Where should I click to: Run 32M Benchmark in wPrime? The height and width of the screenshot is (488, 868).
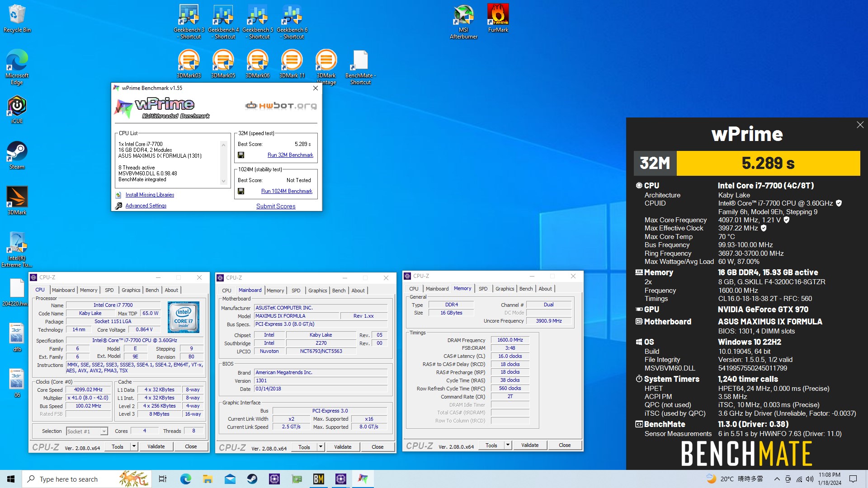290,155
